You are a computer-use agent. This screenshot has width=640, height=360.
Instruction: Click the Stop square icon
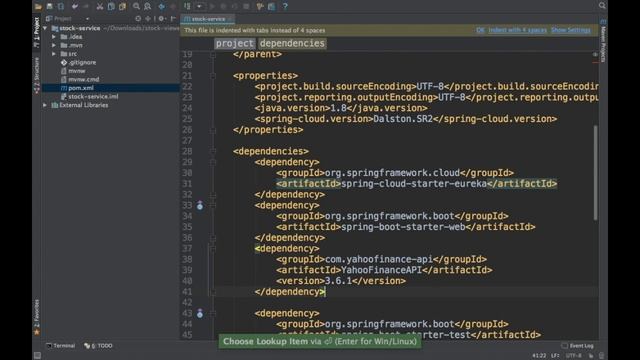[x=246, y=6]
